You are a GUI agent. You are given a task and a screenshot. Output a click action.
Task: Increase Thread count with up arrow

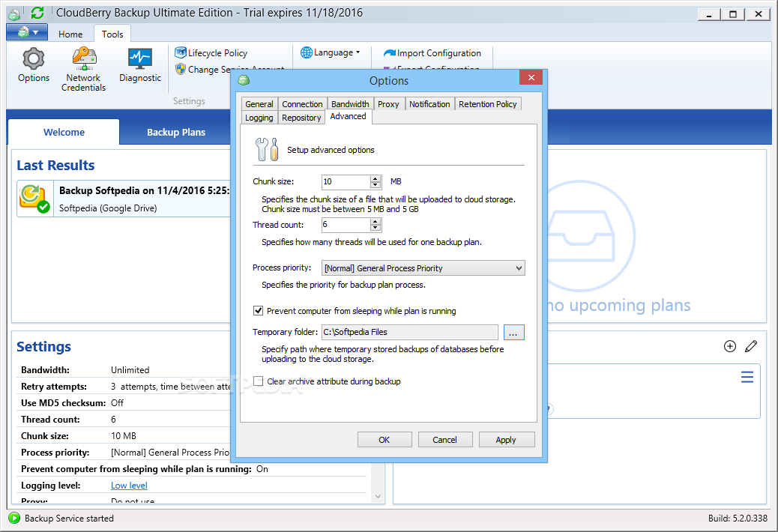[x=376, y=222]
